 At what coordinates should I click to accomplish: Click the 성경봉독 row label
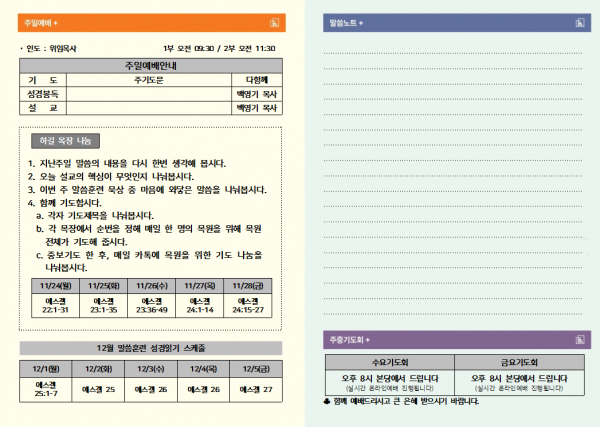(42, 92)
